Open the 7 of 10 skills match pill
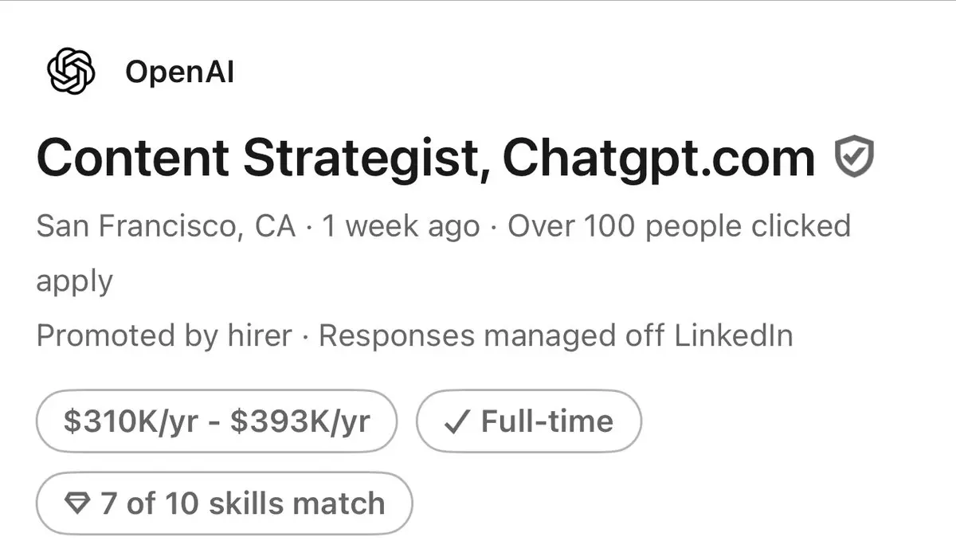Screen dimensions: 956x560 tap(224, 503)
